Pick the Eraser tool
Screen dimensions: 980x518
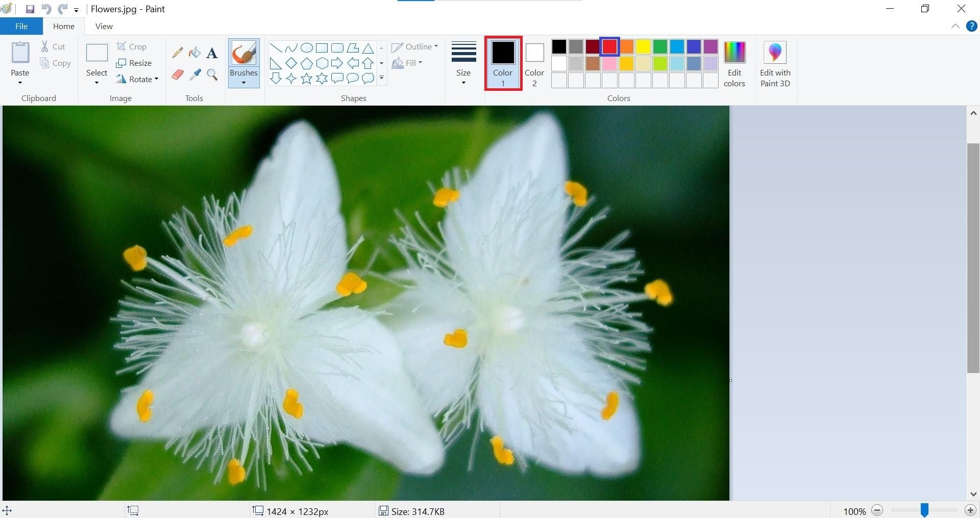click(177, 75)
